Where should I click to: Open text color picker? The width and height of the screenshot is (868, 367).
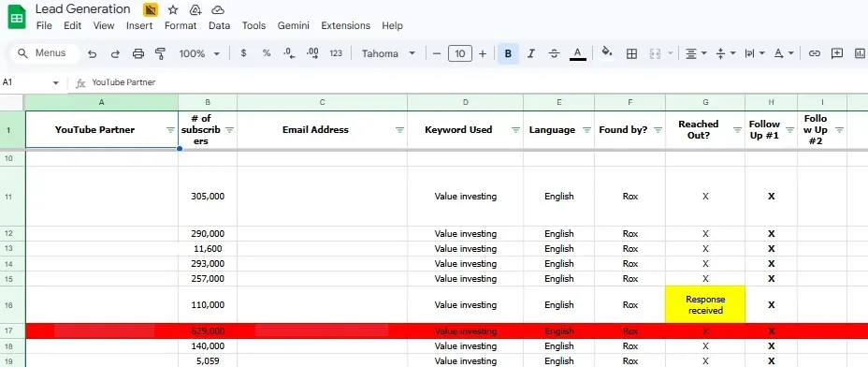coord(577,53)
